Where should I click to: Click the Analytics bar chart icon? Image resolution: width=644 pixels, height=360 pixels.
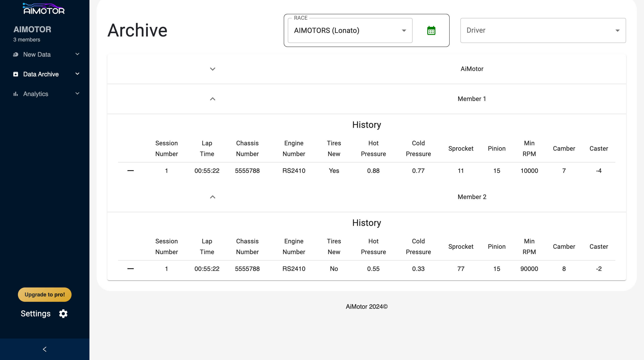pyautogui.click(x=15, y=94)
